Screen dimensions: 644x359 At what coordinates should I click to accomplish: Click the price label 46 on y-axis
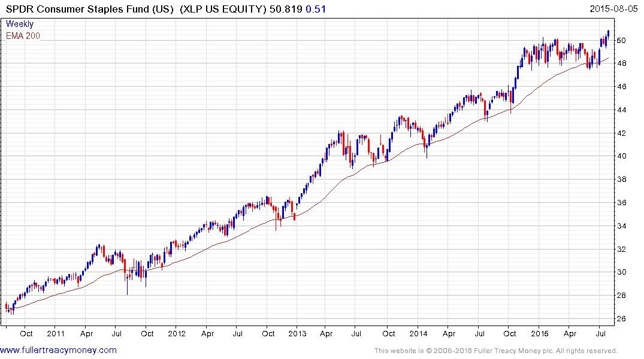621,87
